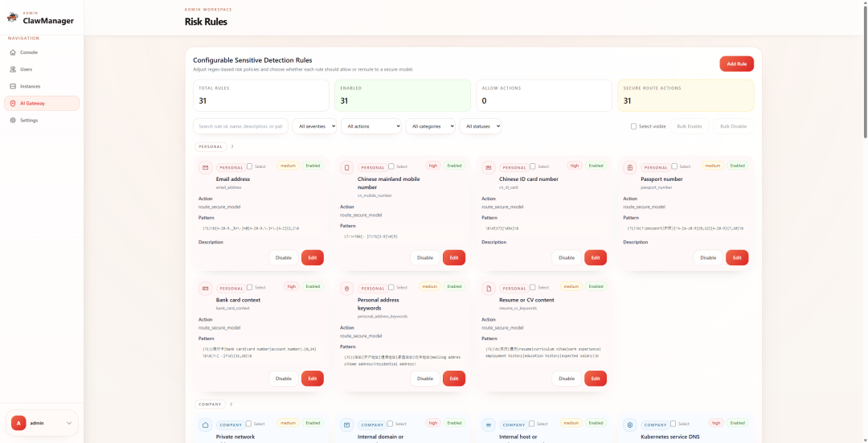
Task: Click the credit card icon on Bank card context
Action: (206, 288)
